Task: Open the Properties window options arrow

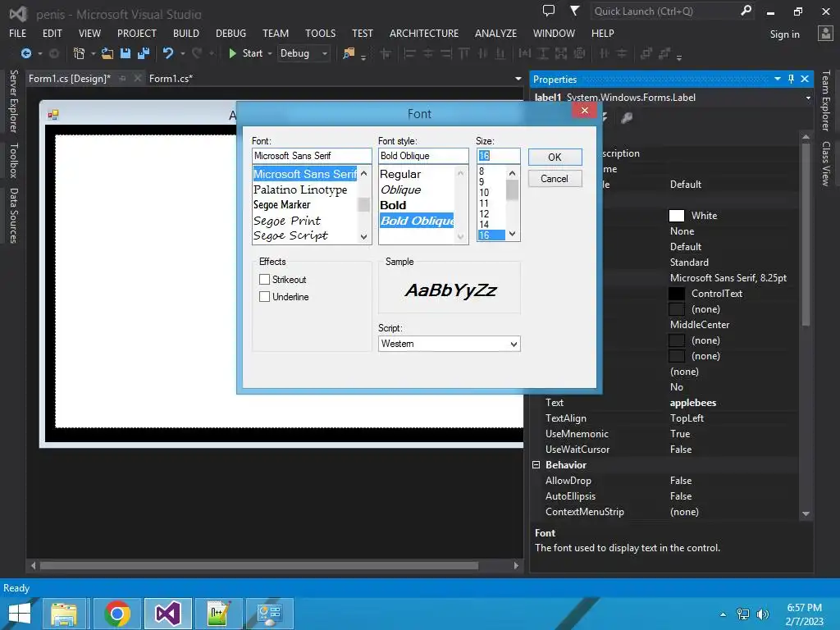Action: pyautogui.click(x=778, y=79)
